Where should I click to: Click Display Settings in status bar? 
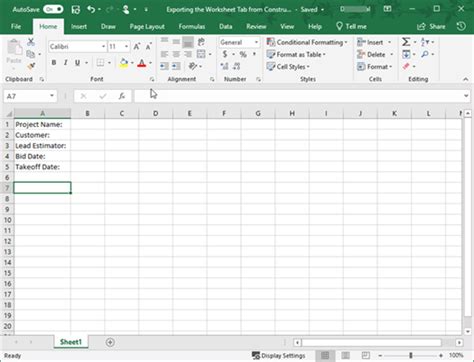click(x=279, y=356)
